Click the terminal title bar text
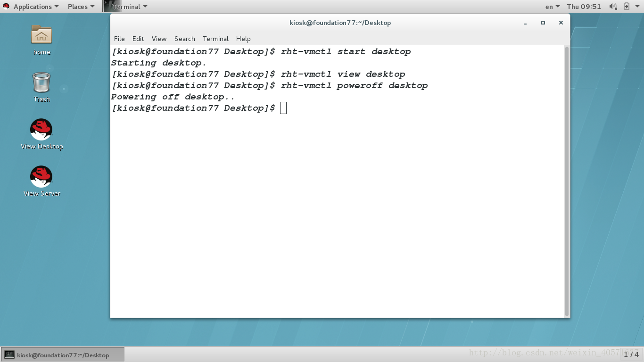The height and width of the screenshot is (362, 644). click(340, 23)
